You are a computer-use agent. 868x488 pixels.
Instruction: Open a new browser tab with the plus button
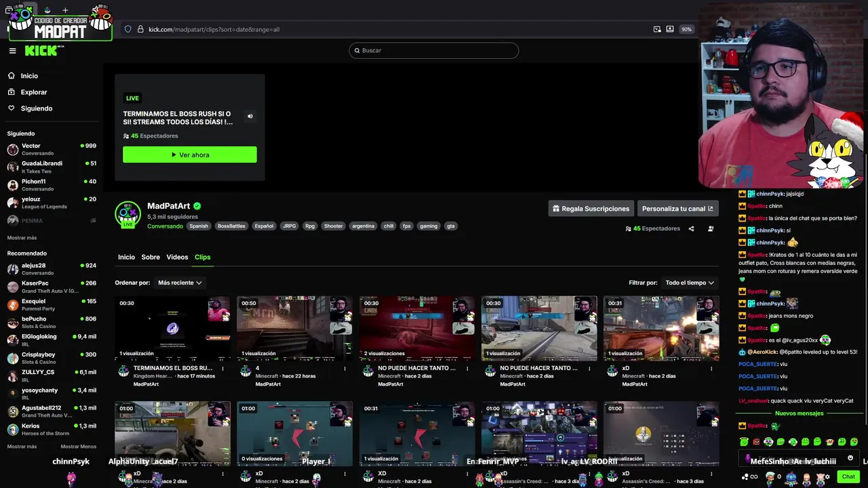tap(65, 10)
